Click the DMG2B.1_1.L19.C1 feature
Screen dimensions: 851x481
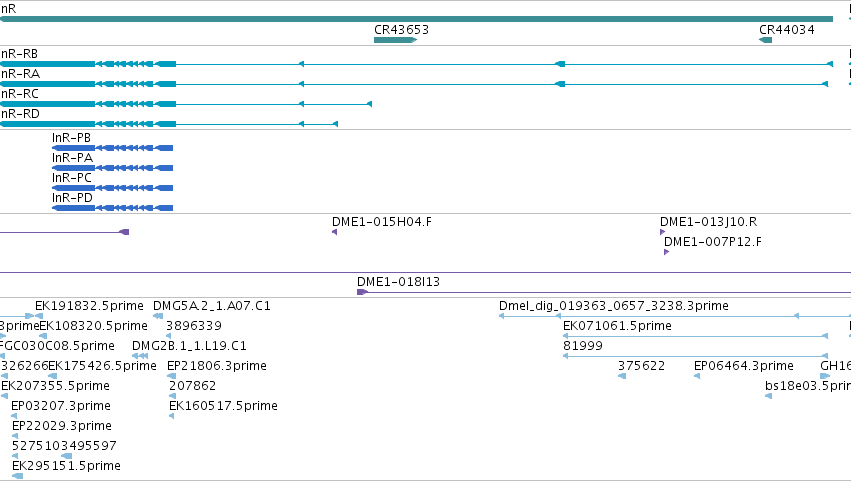(140, 356)
